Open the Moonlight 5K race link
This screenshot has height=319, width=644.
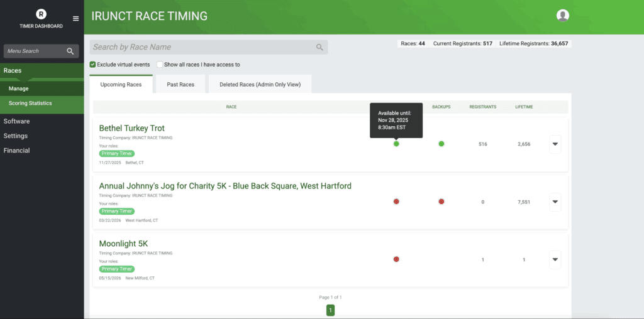(x=123, y=244)
